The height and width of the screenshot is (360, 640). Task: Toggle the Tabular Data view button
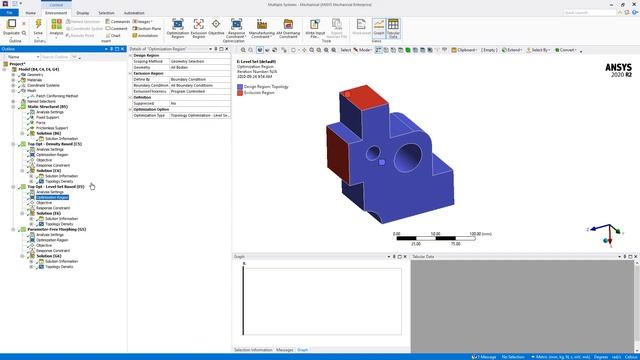[393, 28]
